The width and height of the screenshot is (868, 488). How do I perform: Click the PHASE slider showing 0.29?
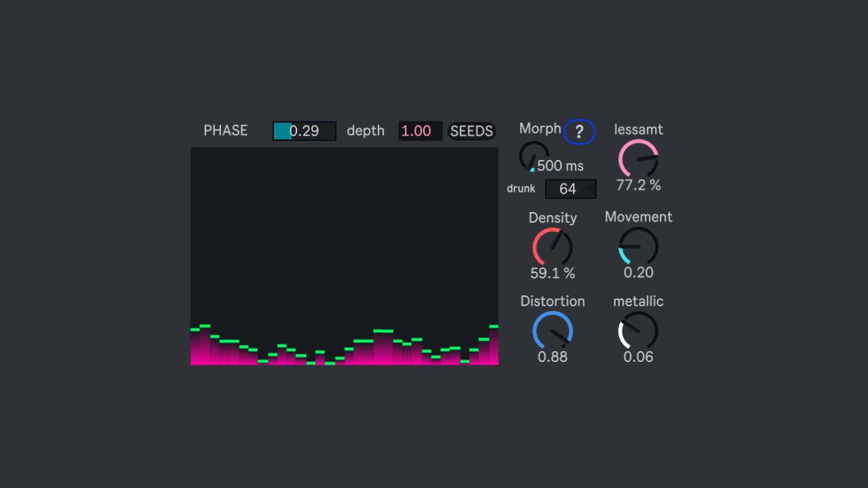(x=304, y=131)
